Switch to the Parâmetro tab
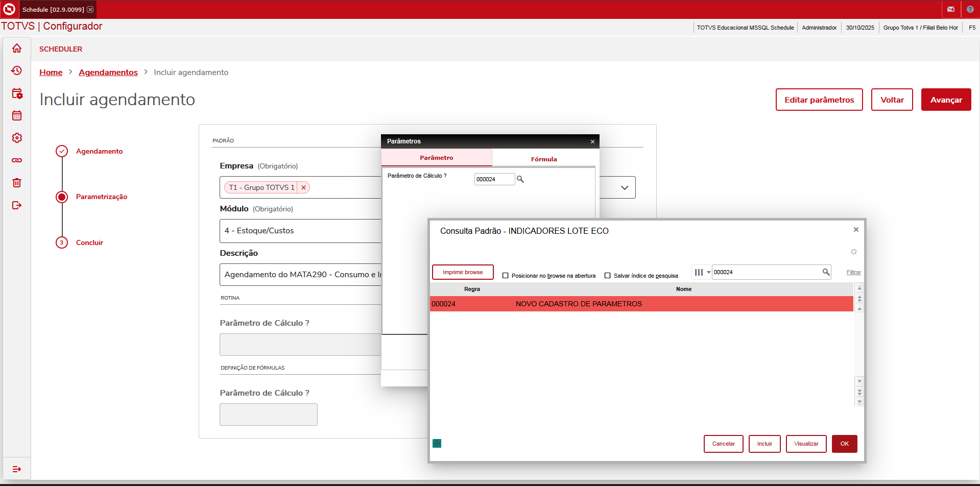Viewport: 980px width, 486px height. pos(437,158)
